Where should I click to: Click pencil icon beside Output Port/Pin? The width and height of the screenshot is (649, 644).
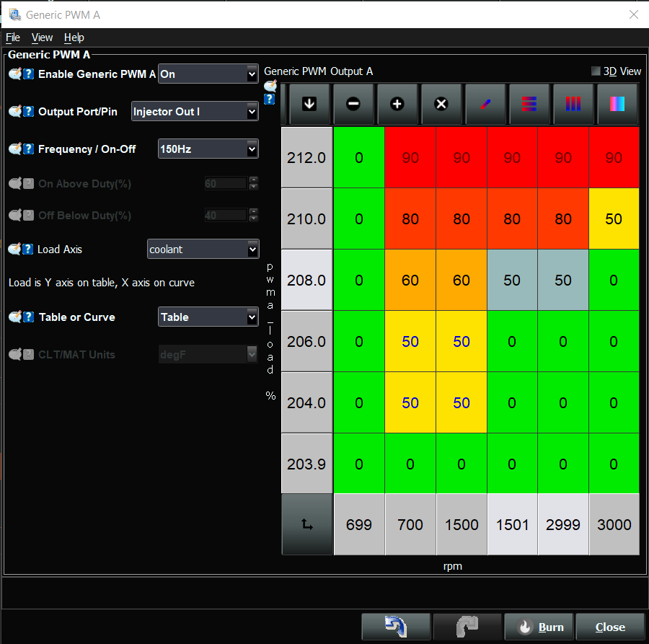[x=15, y=111]
